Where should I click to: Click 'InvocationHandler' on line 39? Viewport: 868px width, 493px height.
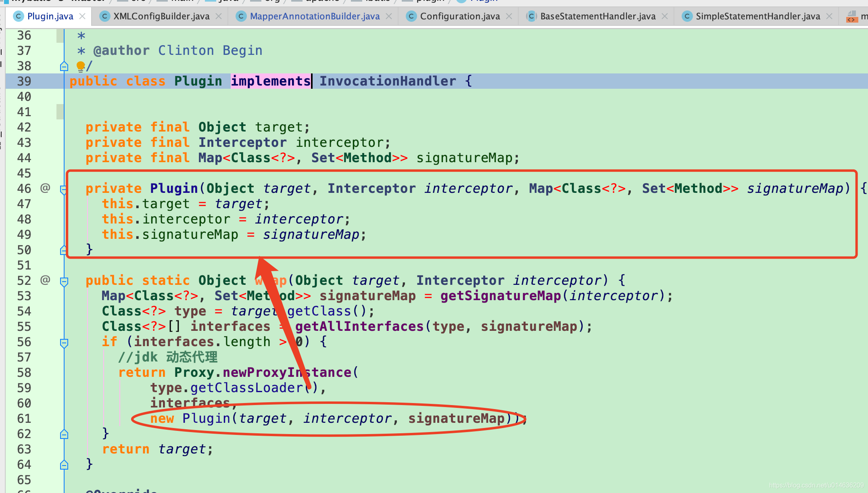coord(388,81)
